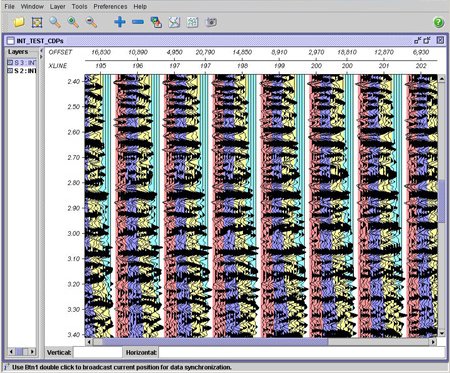The height and width of the screenshot is (373, 450).
Task: Click the vertical scrollbar up arrow
Action: (x=442, y=79)
